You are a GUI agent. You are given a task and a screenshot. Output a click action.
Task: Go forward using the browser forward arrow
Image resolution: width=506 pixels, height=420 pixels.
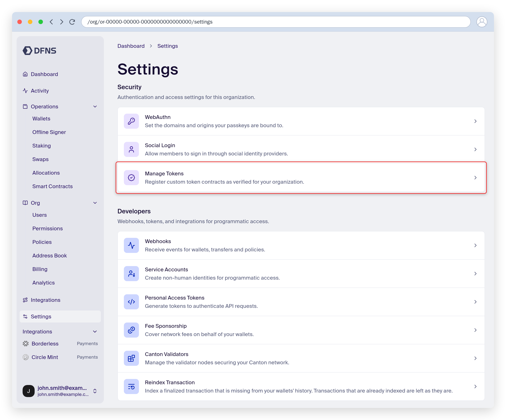click(62, 22)
